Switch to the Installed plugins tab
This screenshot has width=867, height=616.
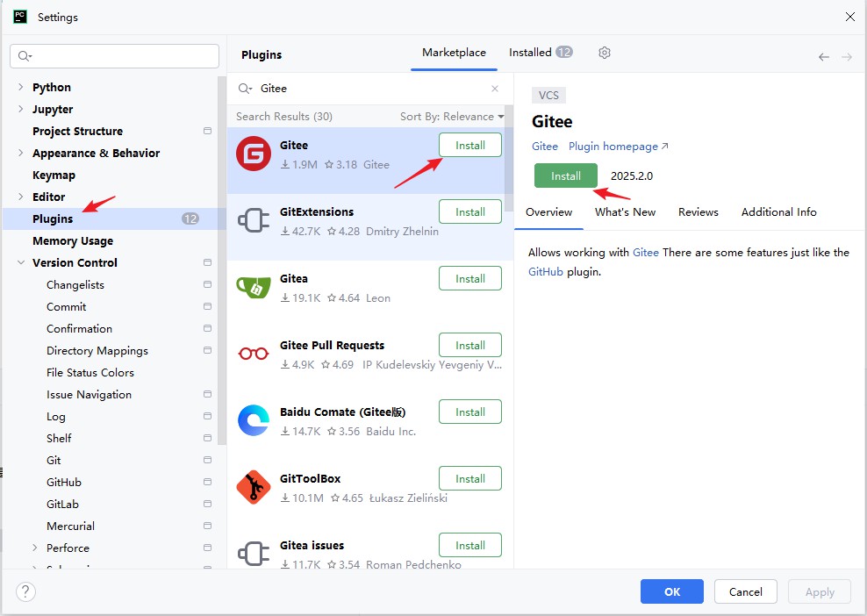(x=541, y=53)
